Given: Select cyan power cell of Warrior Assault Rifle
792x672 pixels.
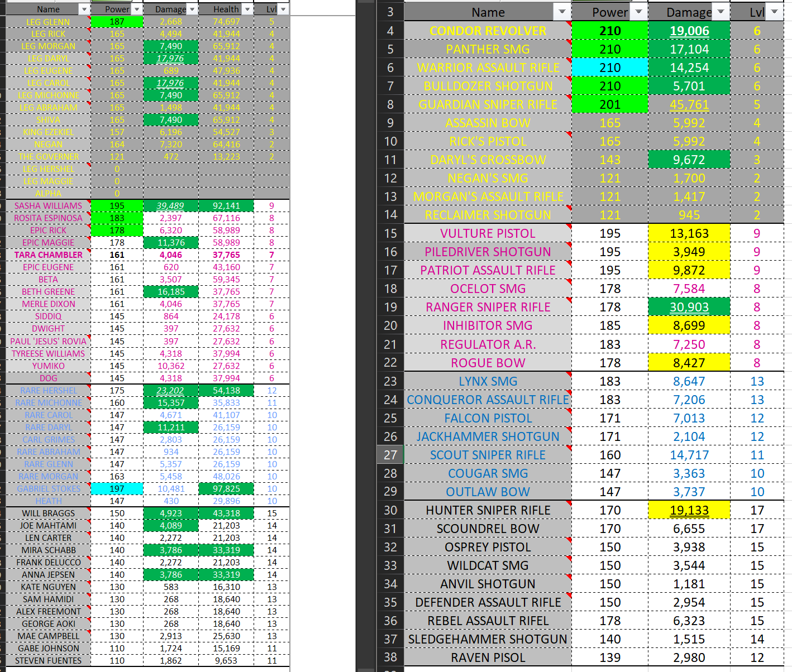Looking at the screenshot, I should click(x=610, y=68).
